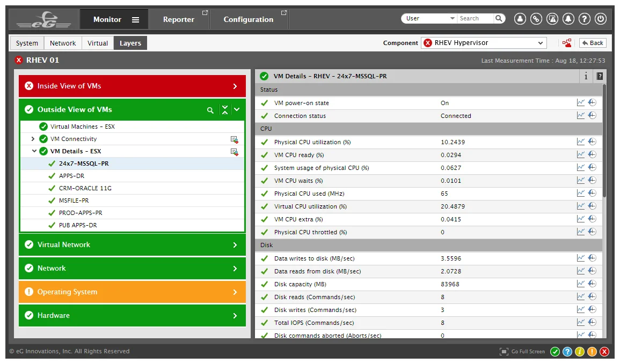
Task: Select the Virtual tab
Action: point(98,43)
